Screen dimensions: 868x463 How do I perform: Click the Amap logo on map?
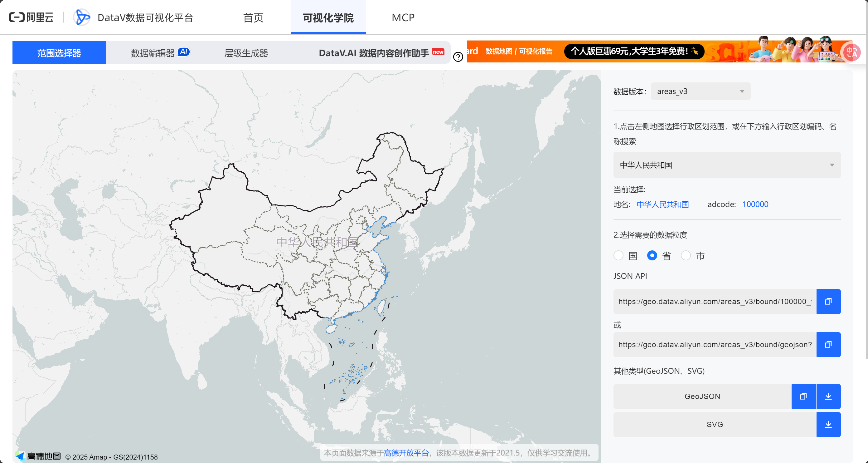click(38, 456)
